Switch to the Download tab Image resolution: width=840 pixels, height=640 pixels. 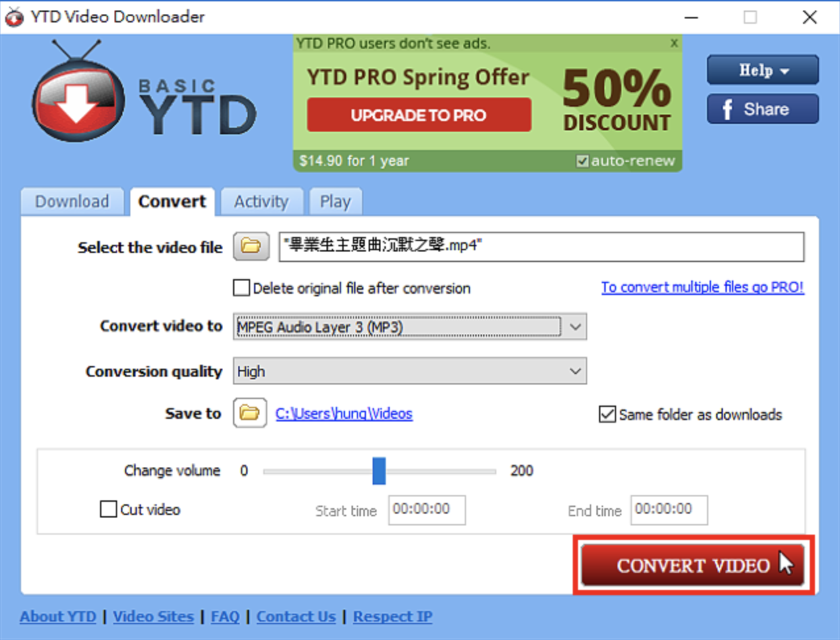coord(72,201)
